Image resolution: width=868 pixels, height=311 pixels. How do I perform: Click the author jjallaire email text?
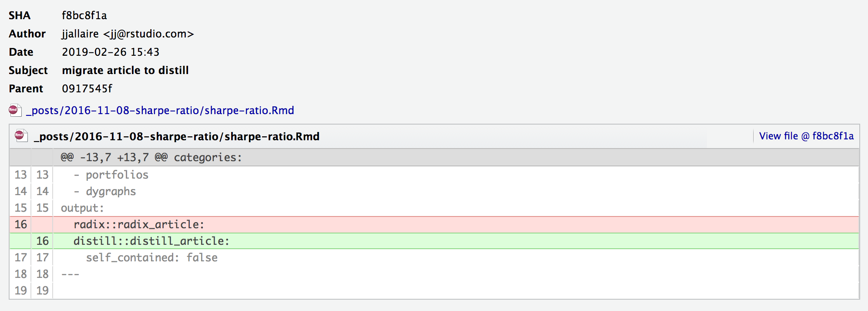(128, 34)
